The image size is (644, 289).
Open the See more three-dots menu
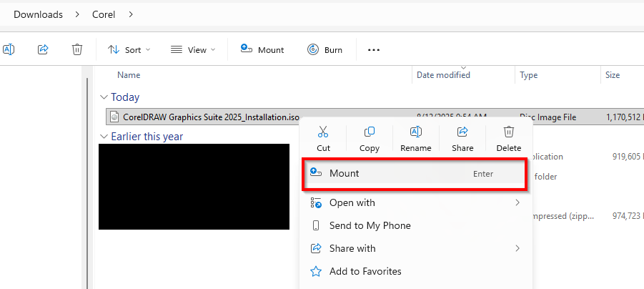tap(373, 50)
